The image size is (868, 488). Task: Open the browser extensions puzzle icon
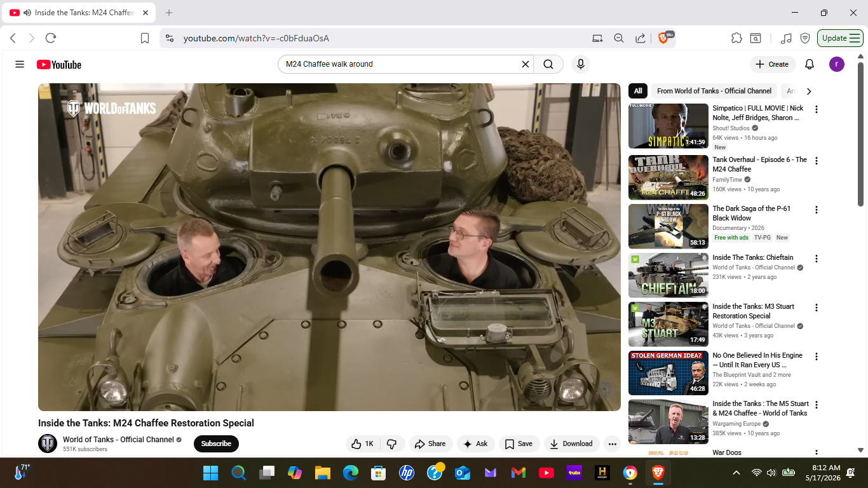click(x=736, y=38)
